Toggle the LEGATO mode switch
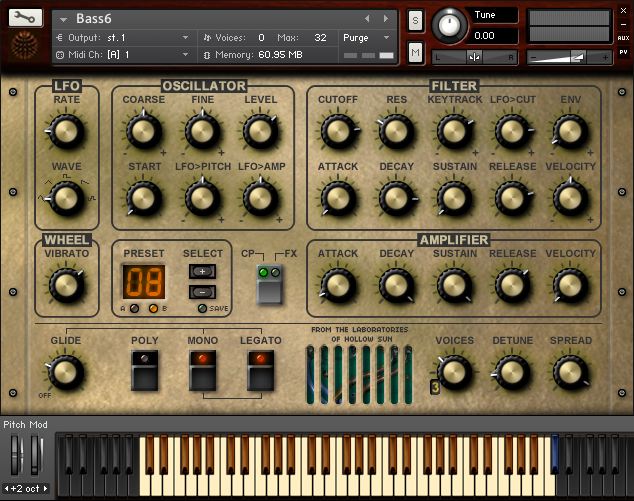This screenshot has height=501, width=634. (260, 371)
